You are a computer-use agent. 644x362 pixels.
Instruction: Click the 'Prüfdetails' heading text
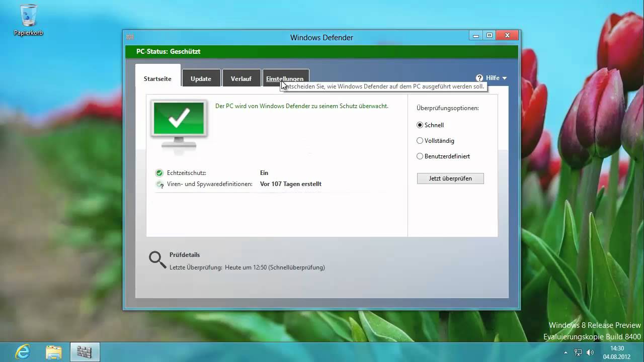click(x=185, y=255)
